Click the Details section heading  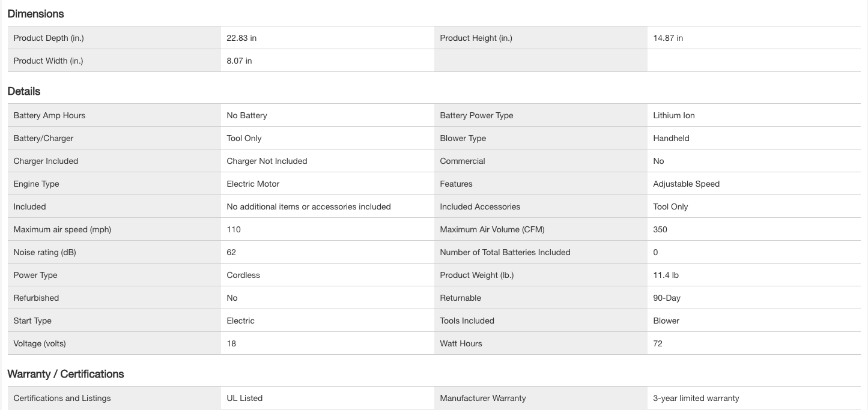[x=24, y=91]
